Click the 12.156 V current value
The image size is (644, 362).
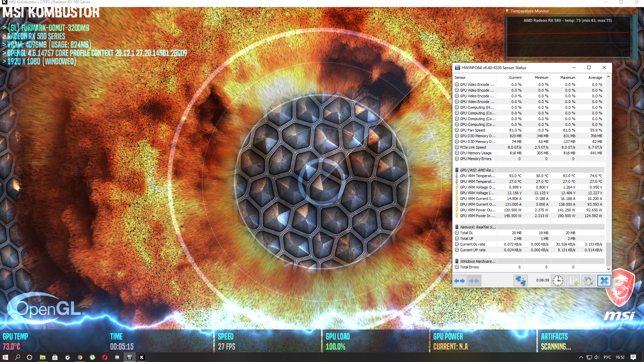(514, 193)
